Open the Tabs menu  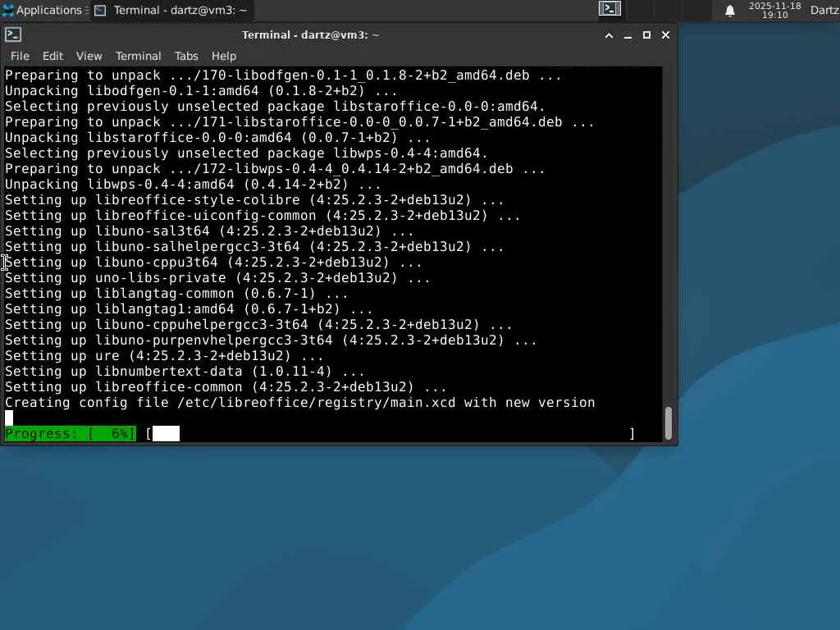pyautogui.click(x=186, y=56)
